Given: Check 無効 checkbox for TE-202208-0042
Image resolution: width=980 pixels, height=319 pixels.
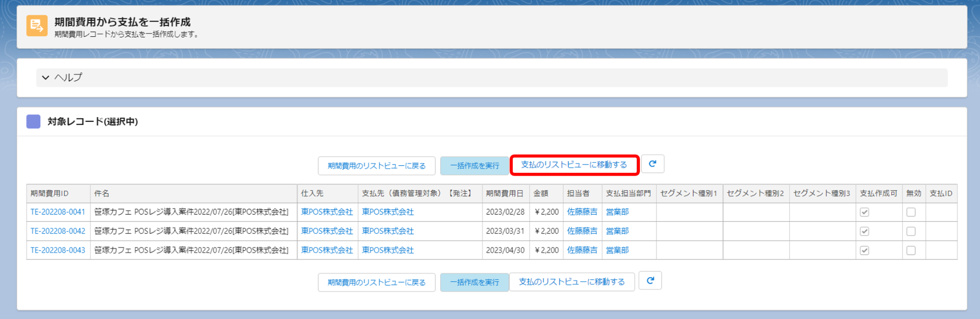Looking at the screenshot, I should [911, 231].
